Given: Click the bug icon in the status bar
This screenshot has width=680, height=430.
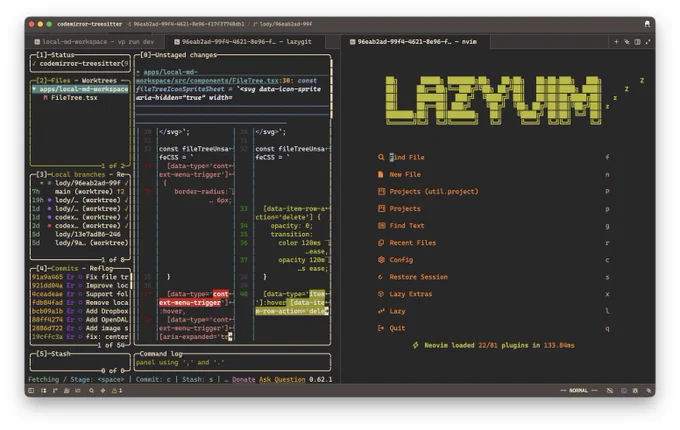Looking at the screenshot, I should [x=636, y=391].
